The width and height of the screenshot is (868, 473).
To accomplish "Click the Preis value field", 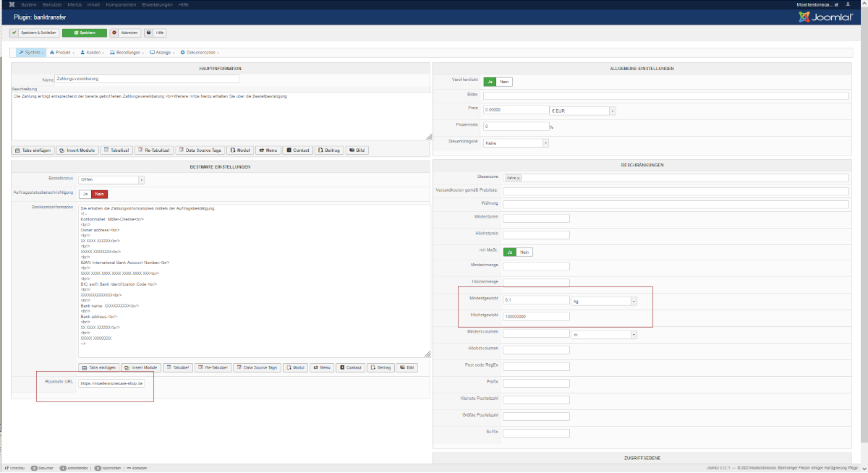I will [516, 110].
